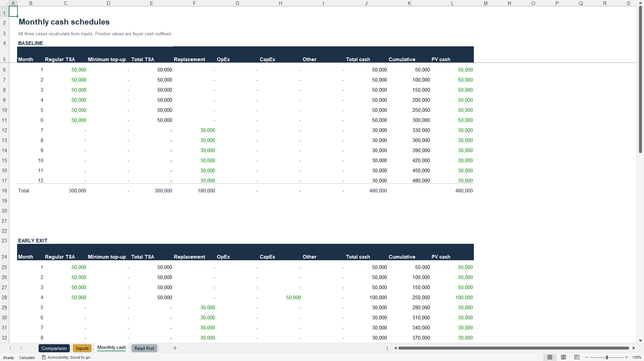The height and width of the screenshot is (361, 644).
Task: Switch to Page Layout view
Action: click(563, 357)
